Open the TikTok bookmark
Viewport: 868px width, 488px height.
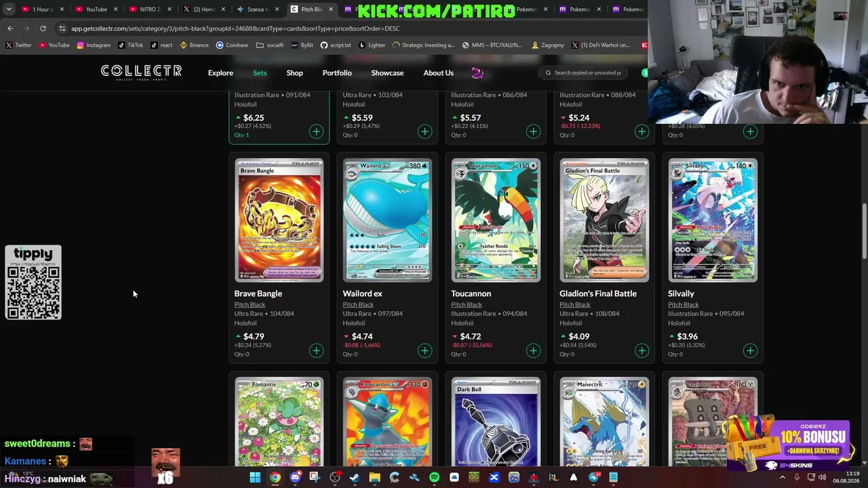[130, 45]
